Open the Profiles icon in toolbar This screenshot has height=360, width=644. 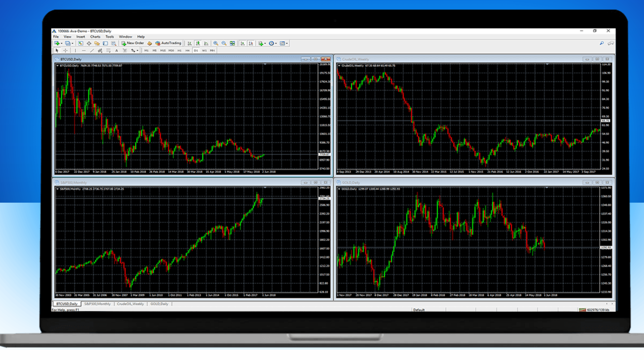click(x=68, y=43)
